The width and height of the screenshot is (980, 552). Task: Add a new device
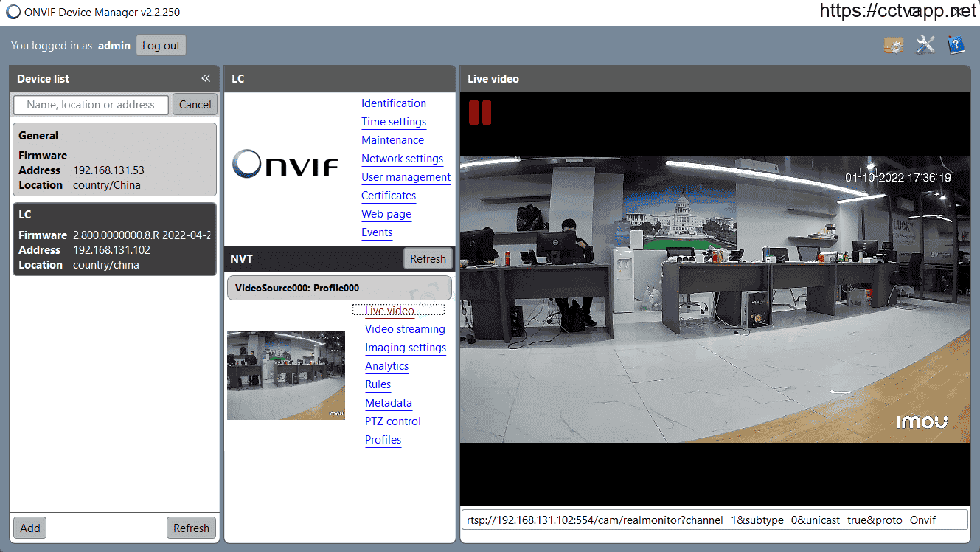pyautogui.click(x=30, y=528)
